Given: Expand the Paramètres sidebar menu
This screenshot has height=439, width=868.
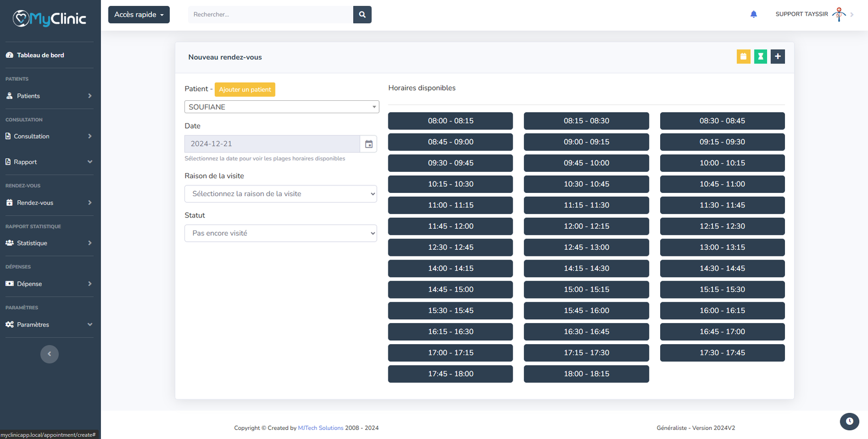Looking at the screenshot, I should click(49, 325).
